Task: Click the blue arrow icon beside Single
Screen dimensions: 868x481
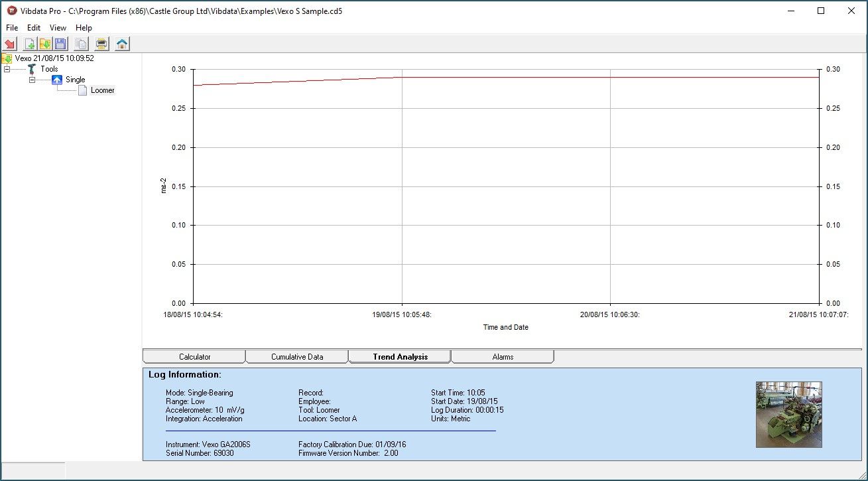Action: [x=57, y=80]
